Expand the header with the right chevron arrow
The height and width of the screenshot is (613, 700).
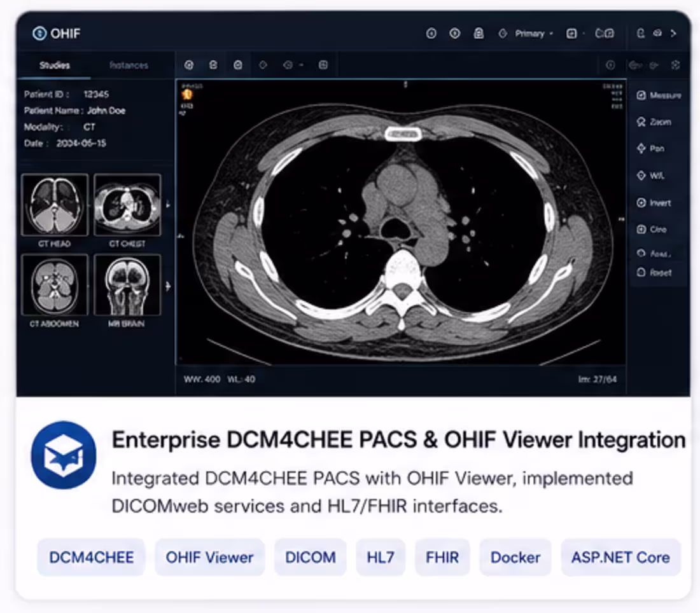coord(674,34)
